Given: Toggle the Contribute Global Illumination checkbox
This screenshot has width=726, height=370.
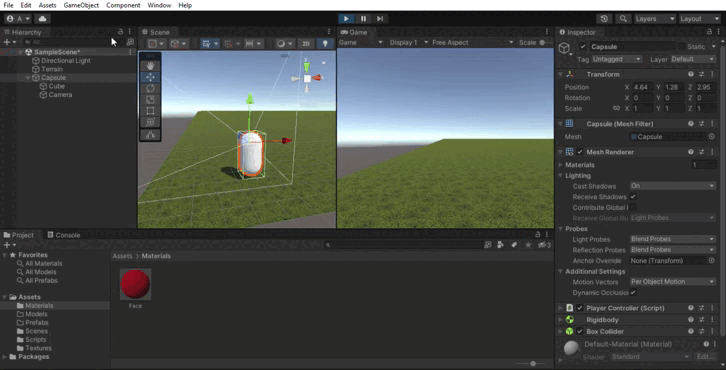Looking at the screenshot, I should point(633,207).
